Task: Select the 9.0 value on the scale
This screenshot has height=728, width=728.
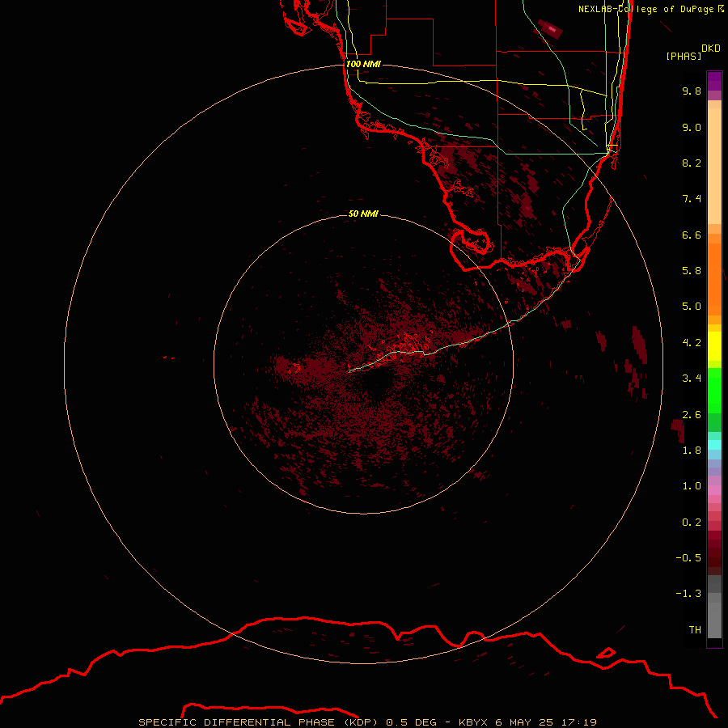Action: (x=692, y=127)
